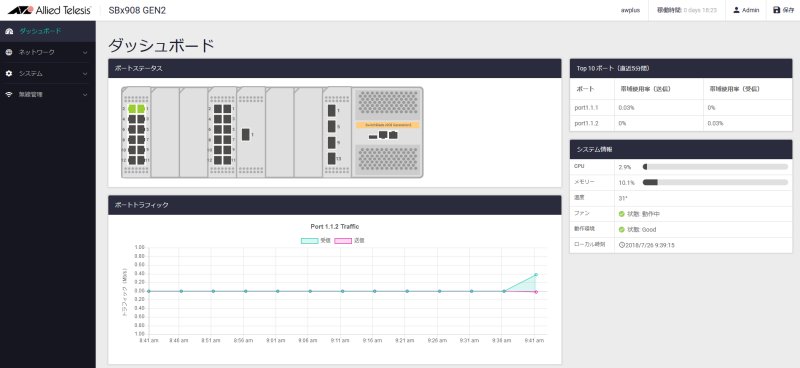
Task: Click the wifi icon beside 無線管理
Action: (x=9, y=94)
